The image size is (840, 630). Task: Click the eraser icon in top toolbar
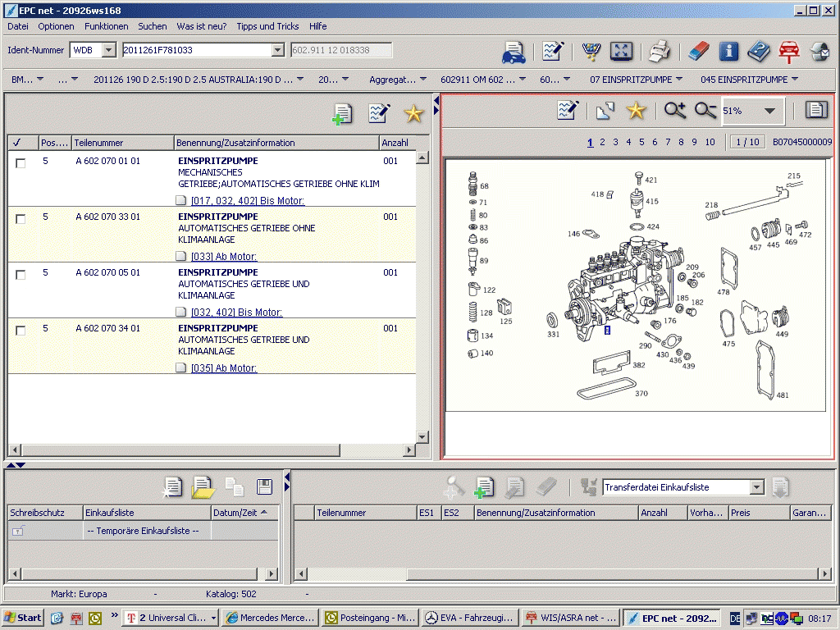point(697,52)
